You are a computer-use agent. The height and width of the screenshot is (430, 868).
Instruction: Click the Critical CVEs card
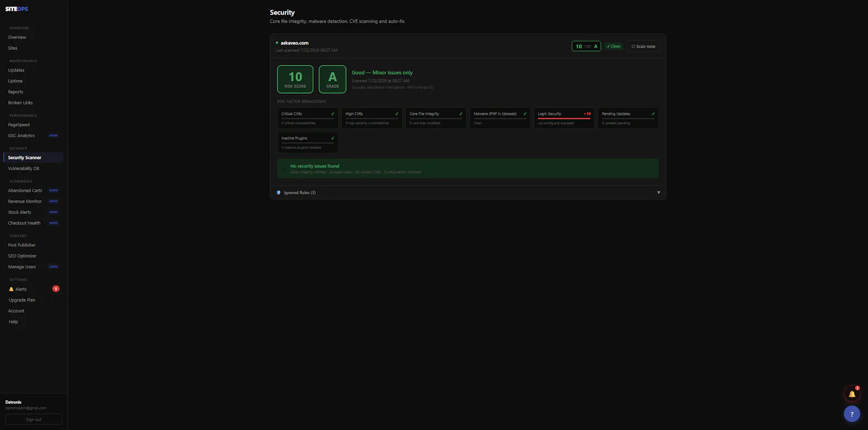pos(308,118)
